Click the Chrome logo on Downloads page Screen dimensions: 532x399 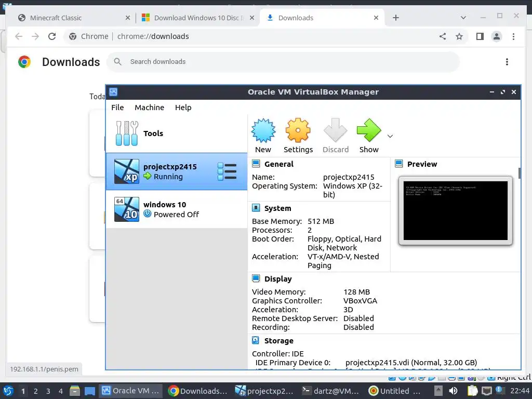(24, 62)
